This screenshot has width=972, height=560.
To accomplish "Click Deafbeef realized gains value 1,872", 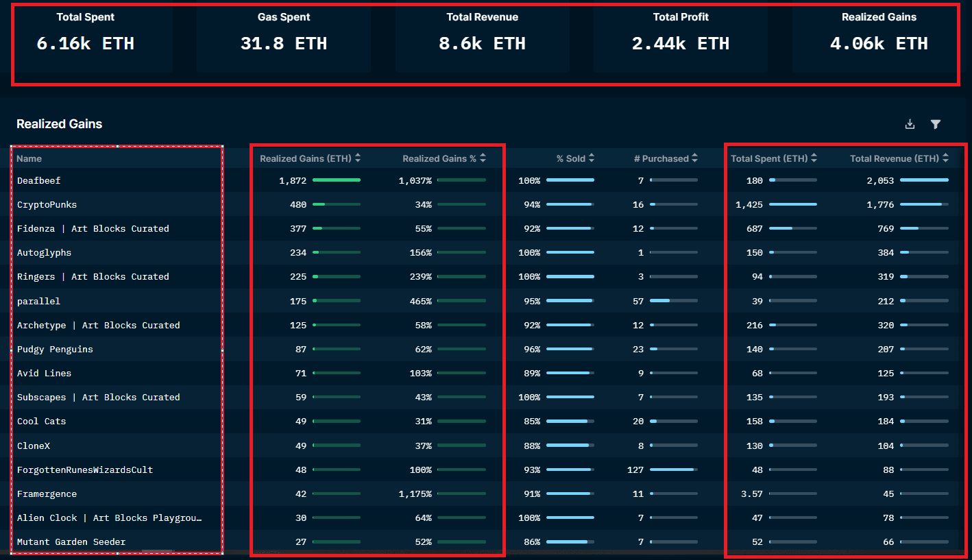I will pyautogui.click(x=293, y=181).
